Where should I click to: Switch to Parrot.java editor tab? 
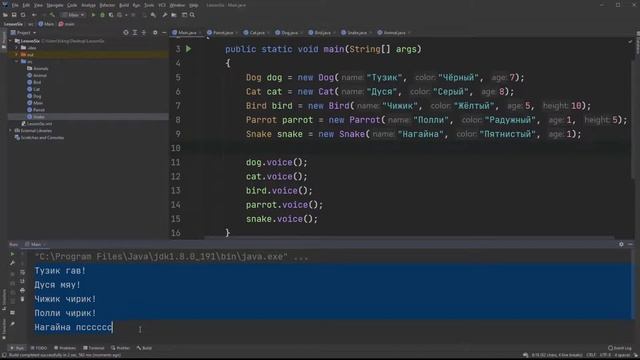coord(220,32)
